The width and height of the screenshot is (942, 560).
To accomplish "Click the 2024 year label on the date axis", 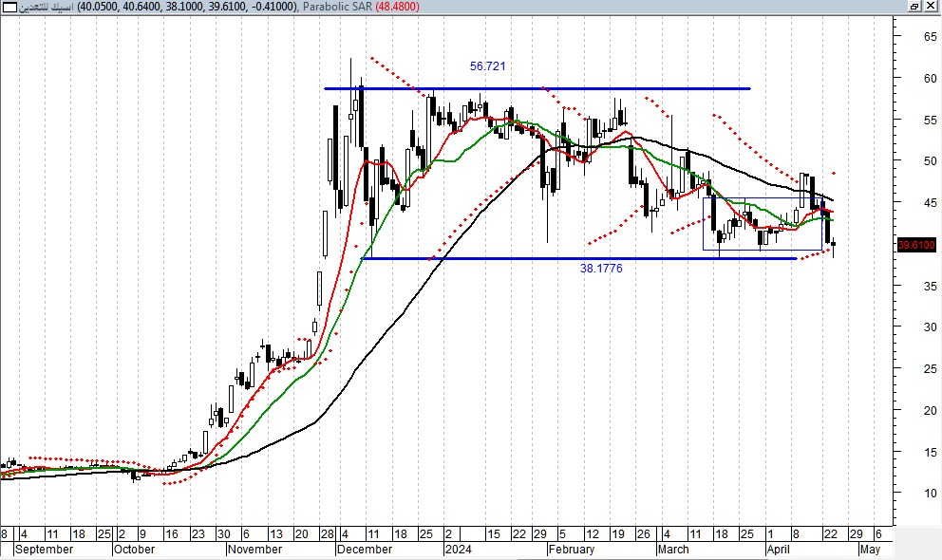I will click(x=459, y=550).
